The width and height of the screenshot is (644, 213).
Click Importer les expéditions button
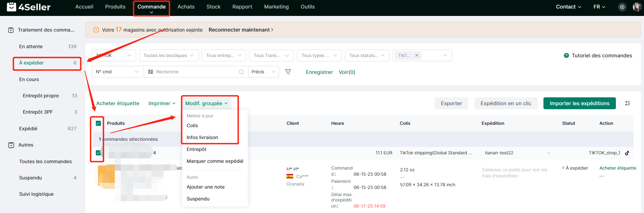click(x=579, y=103)
